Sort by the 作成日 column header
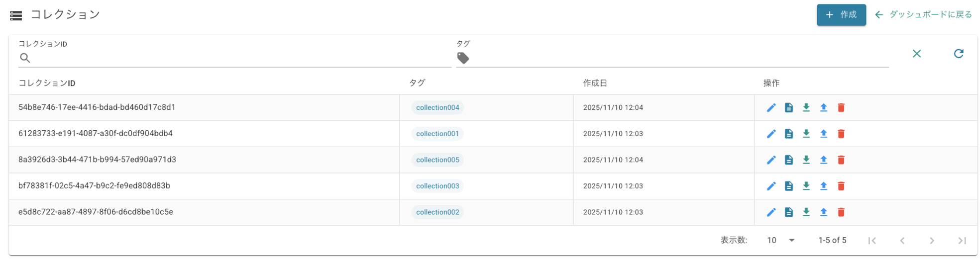The image size is (980, 260). coord(595,83)
